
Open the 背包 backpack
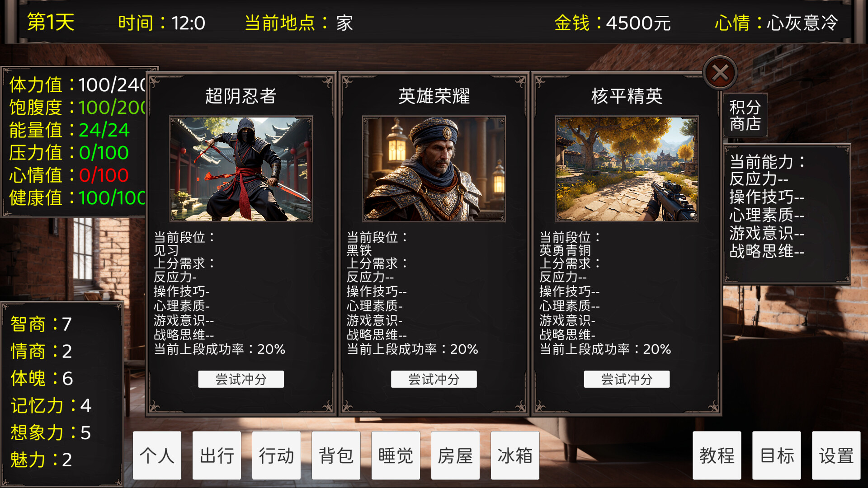[336, 455]
